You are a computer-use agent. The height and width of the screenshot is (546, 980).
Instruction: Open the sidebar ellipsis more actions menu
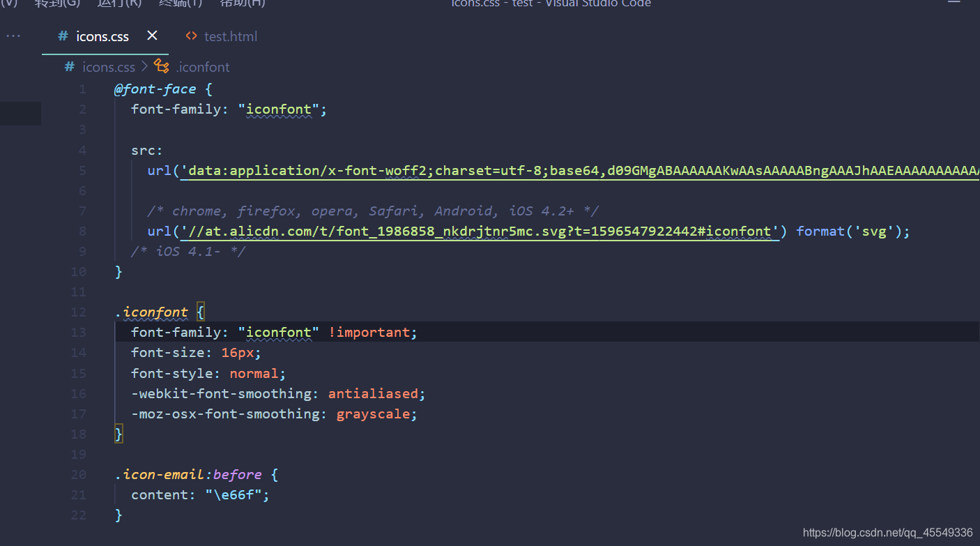coord(13,36)
